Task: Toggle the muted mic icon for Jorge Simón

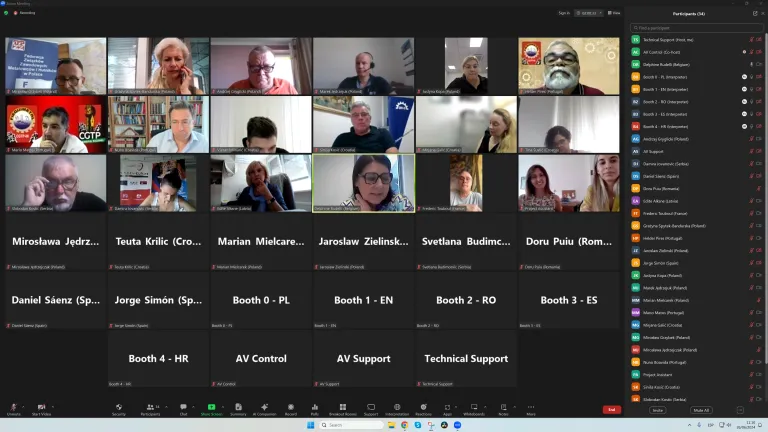Action: pyautogui.click(x=751, y=263)
